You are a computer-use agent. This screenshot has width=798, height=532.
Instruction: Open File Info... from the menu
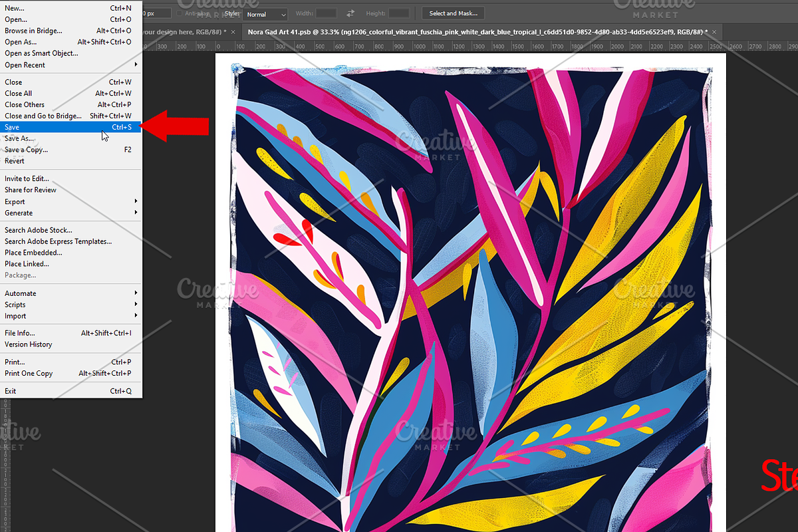(x=70, y=333)
